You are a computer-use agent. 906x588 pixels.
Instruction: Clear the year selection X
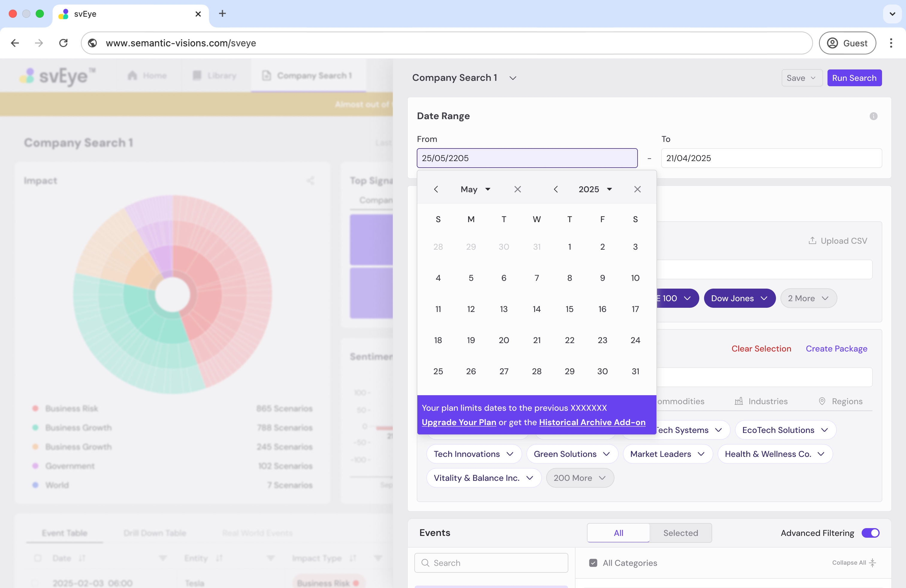click(x=637, y=189)
